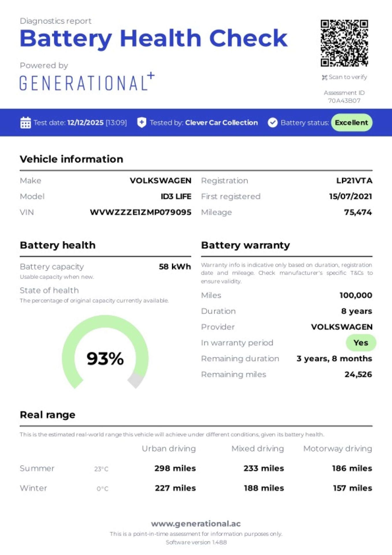The height and width of the screenshot is (555, 392).
Task: Click the Real range heading
Action: (47, 415)
